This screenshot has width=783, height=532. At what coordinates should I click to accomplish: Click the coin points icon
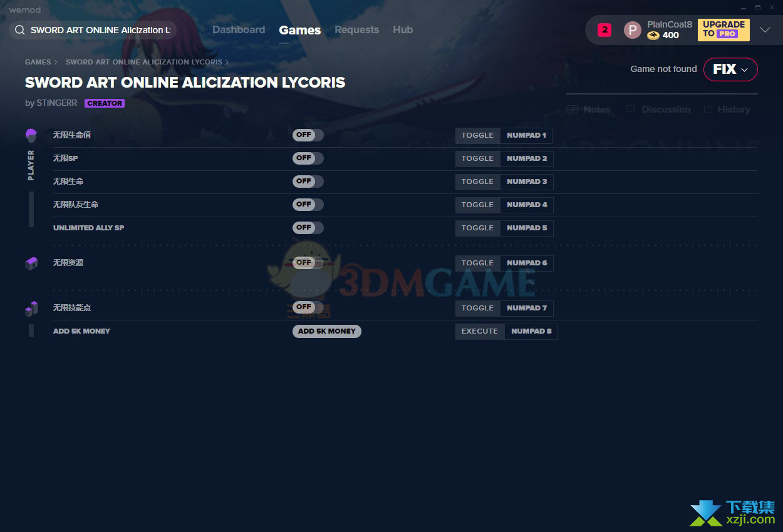[x=653, y=36]
